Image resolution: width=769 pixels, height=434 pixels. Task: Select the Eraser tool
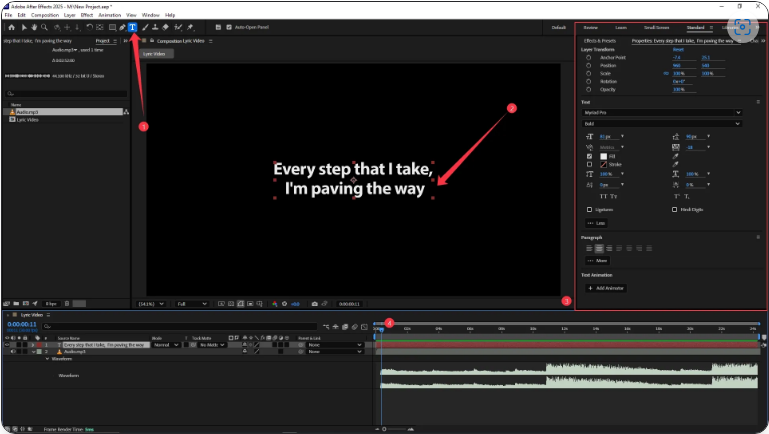(x=165, y=27)
